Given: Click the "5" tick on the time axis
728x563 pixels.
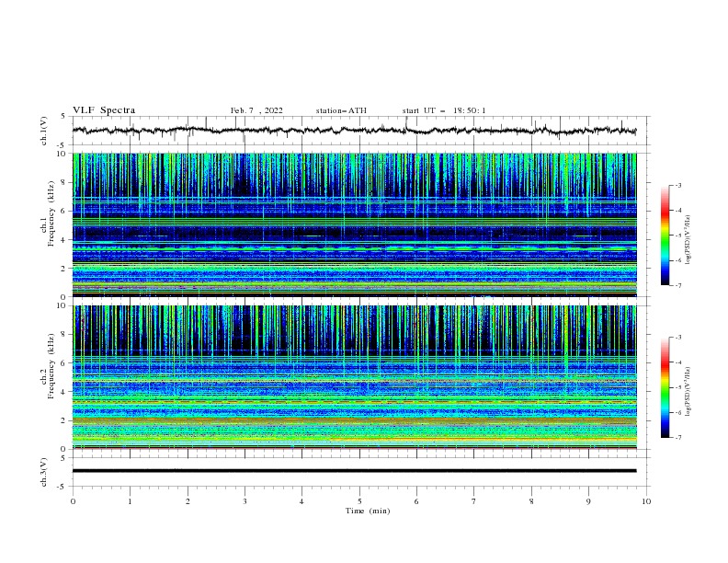Looking at the screenshot, I should click(x=359, y=501).
